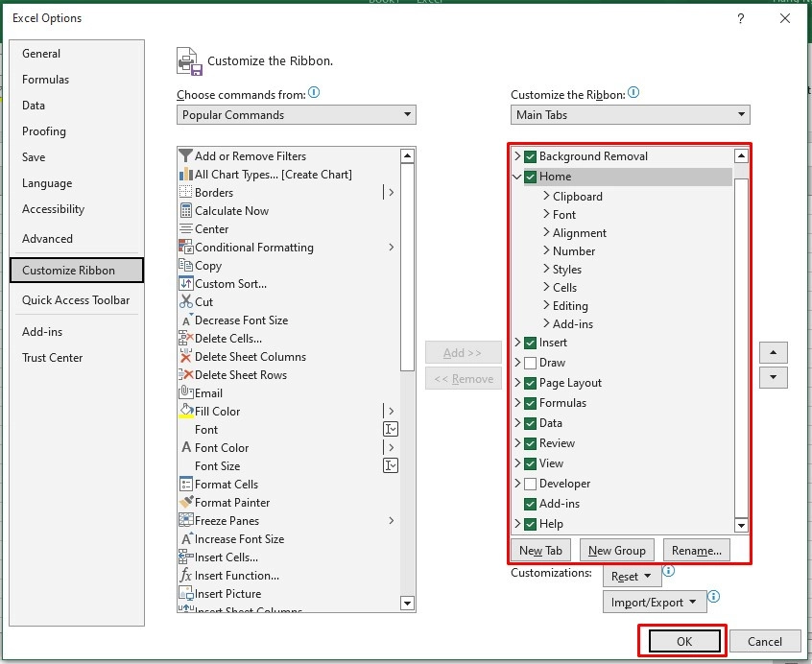Open the Quick Access Toolbar category
The height and width of the screenshot is (664, 812).
click(x=76, y=300)
